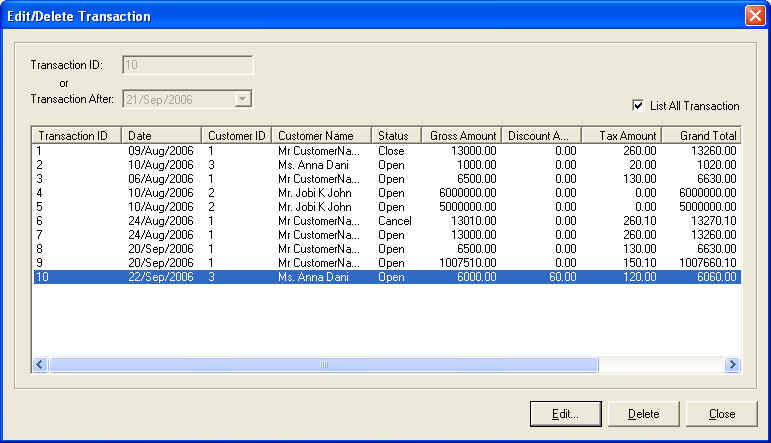Select transaction 8 dated 20/Sep/2006
This screenshot has width=771, height=443.
click(x=387, y=249)
